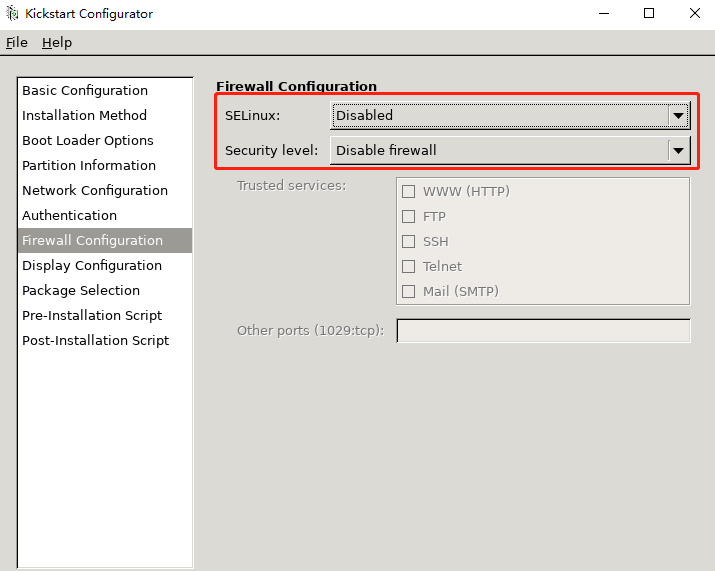The height and width of the screenshot is (571, 715).
Task: Open the Help menu
Action: pos(57,42)
